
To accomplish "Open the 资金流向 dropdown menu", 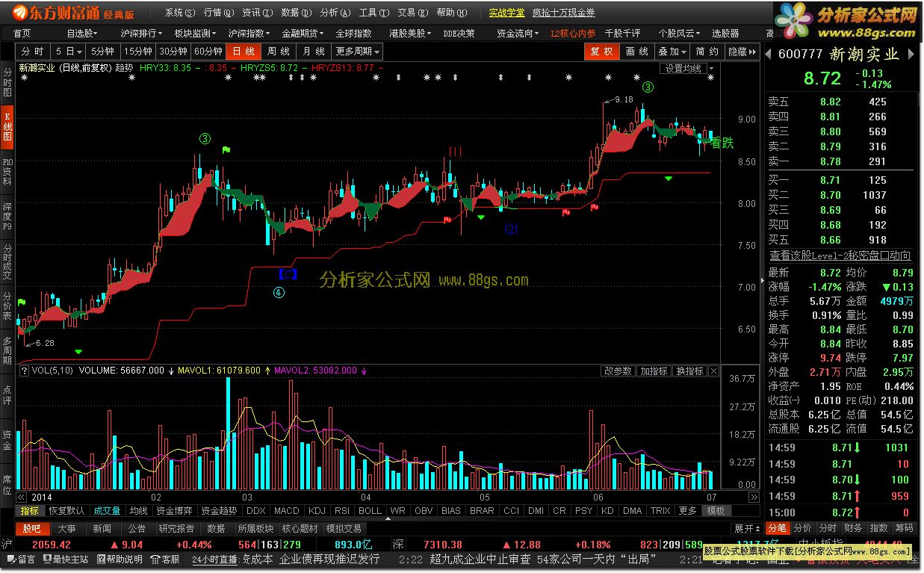I will [x=518, y=34].
